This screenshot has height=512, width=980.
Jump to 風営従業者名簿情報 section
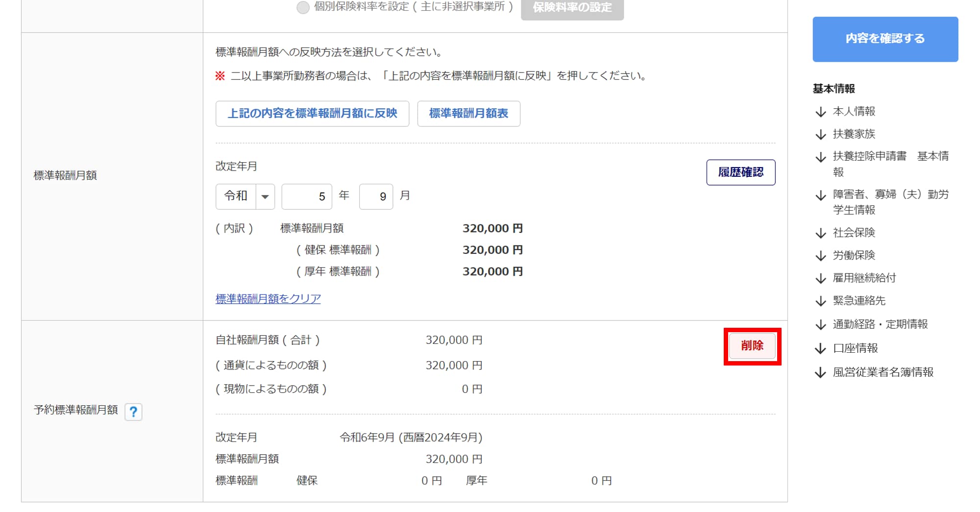pyautogui.click(x=883, y=372)
